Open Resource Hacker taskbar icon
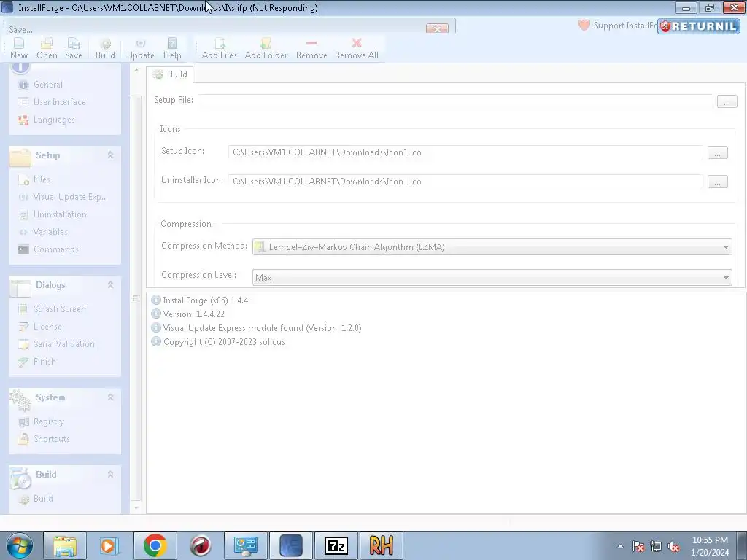This screenshot has height=560, width=747. point(381,545)
